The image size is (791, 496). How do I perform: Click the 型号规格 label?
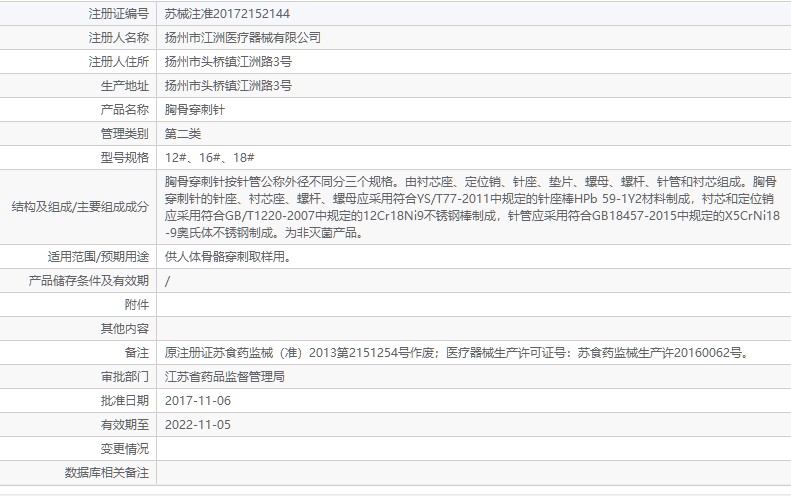125,157
